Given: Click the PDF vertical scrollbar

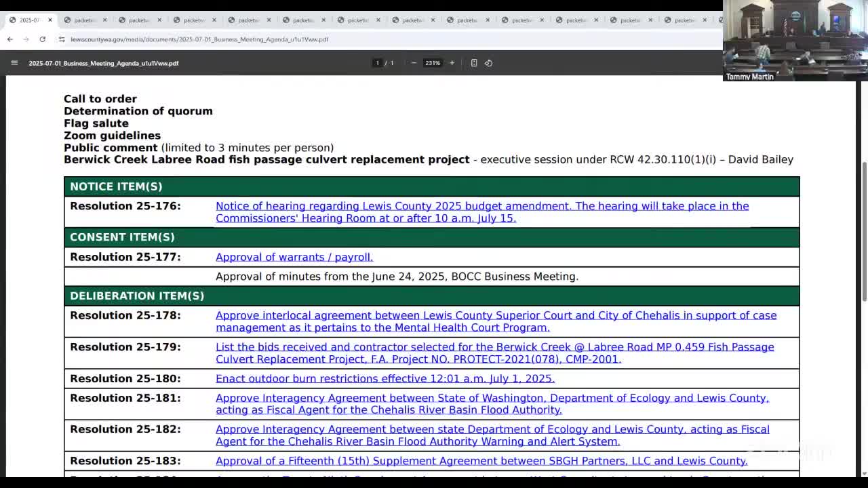Looking at the screenshot, I should pos(864,230).
